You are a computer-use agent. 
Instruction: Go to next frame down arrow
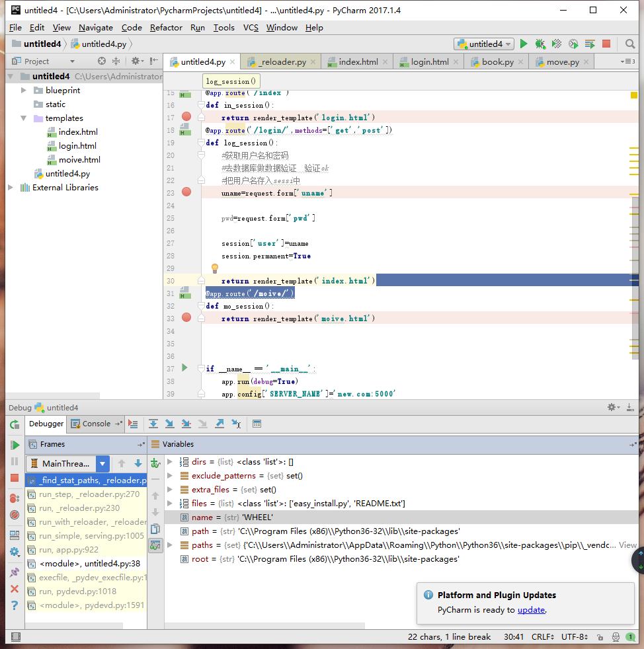point(138,464)
